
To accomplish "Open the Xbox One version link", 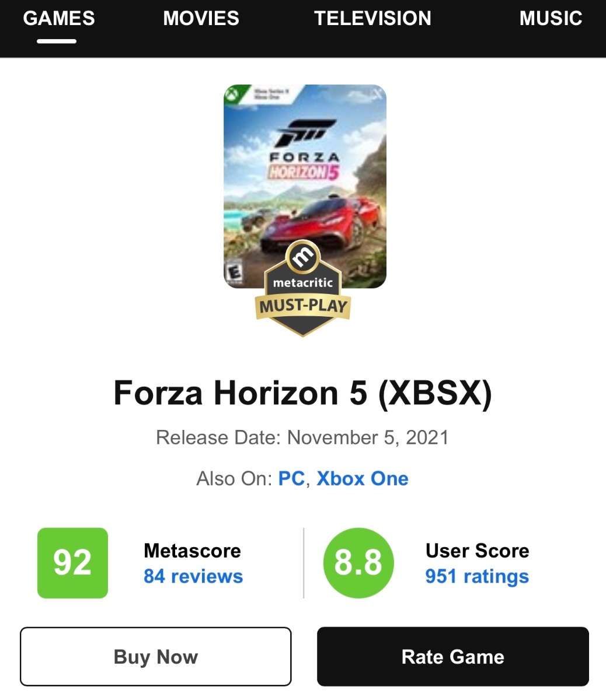I will click(x=363, y=479).
